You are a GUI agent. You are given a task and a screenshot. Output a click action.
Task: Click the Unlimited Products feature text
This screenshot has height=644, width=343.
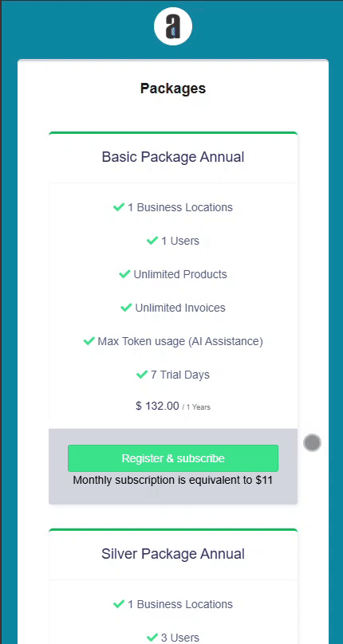[x=180, y=274]
